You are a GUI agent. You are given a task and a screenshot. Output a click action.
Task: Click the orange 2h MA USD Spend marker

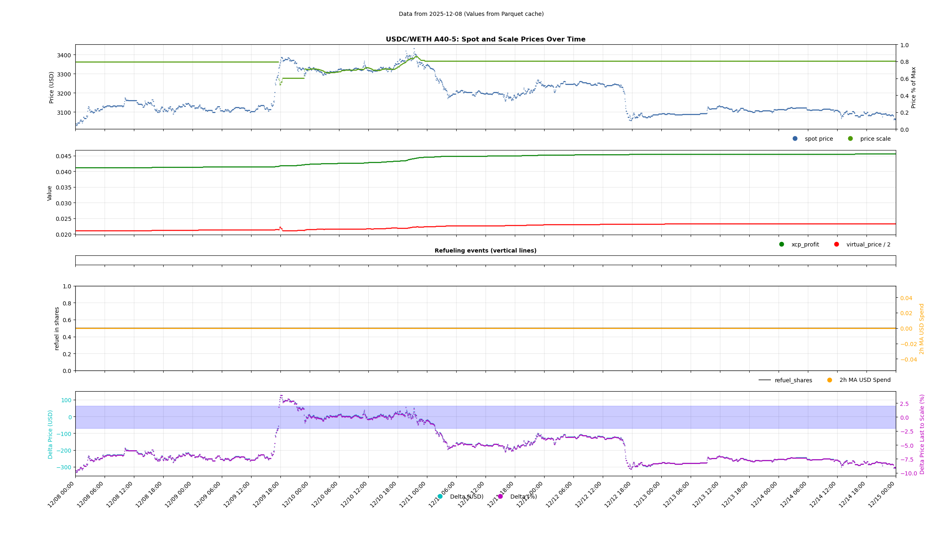pyautogui.click(x=829, y=380)
